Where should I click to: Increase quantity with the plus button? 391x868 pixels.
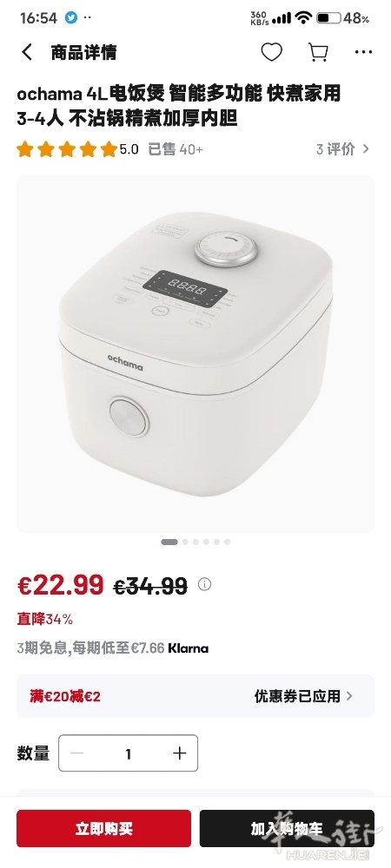pyautogui.click(x=180, y=753)
